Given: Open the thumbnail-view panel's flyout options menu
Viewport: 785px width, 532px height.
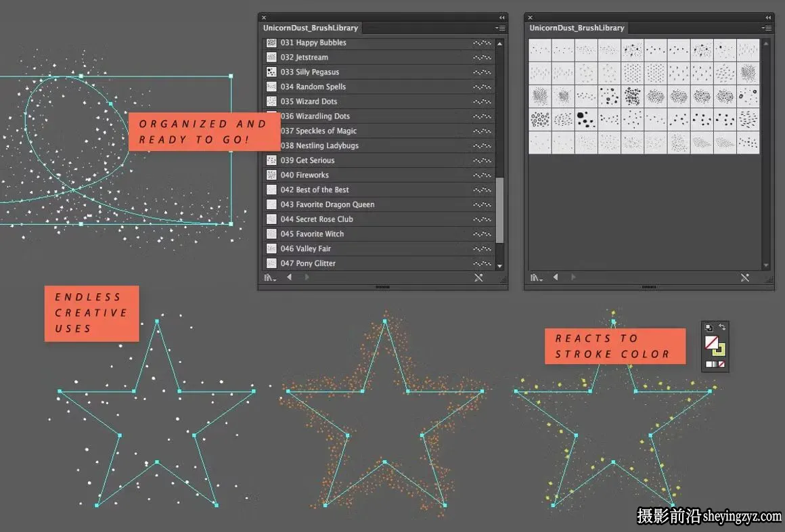Looking at the screenshot, I should click(x=767, y=28).
